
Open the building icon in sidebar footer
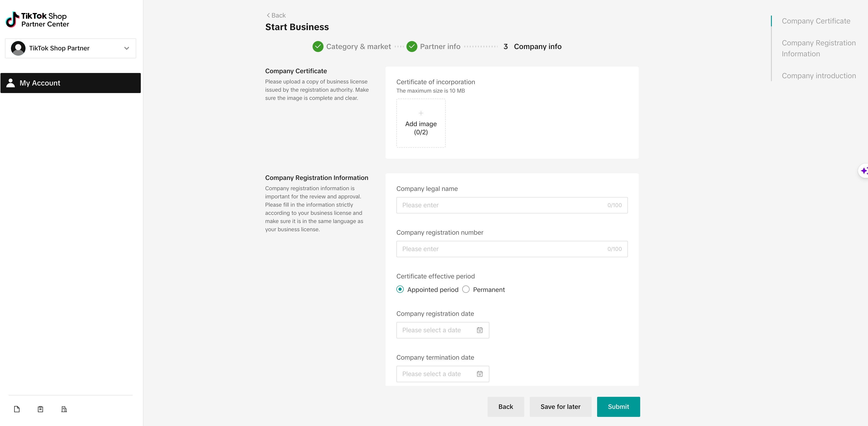click(64, 409)
